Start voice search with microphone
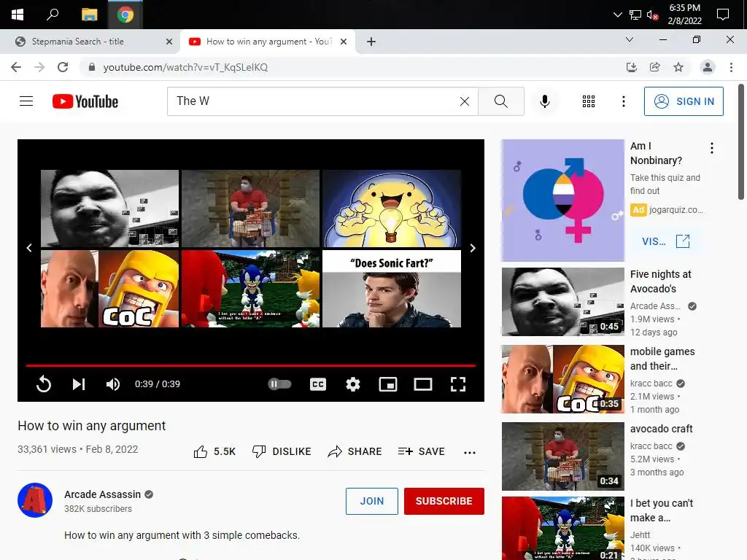 click(x=544, y=101)
